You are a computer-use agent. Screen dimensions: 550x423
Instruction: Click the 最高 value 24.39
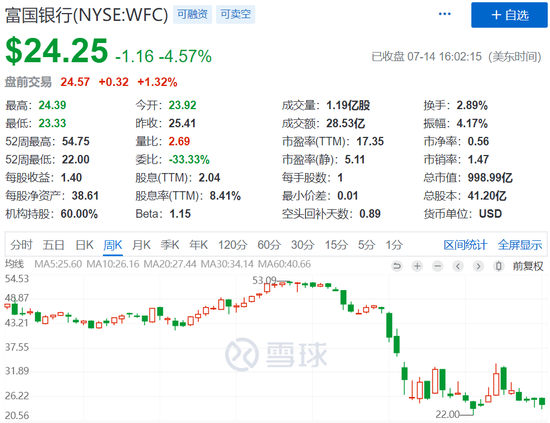[x=52, y=105]
